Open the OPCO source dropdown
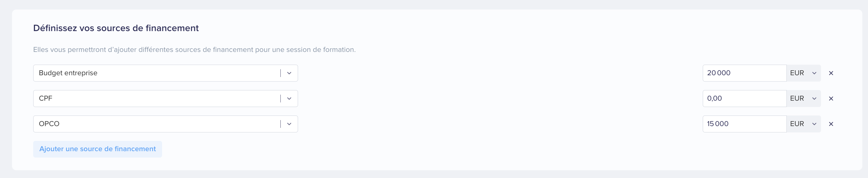Viewport: 868px width, 178px height. click(166, 124)
